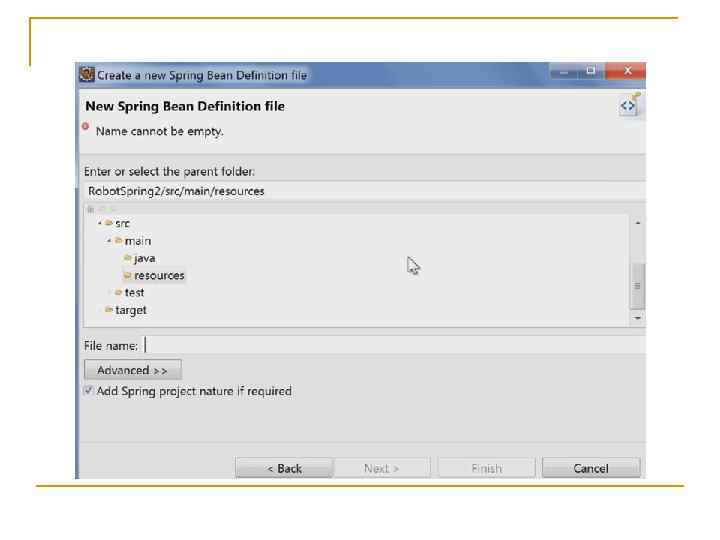
Task: Select the java folder
Action: [x=144, y=258]
